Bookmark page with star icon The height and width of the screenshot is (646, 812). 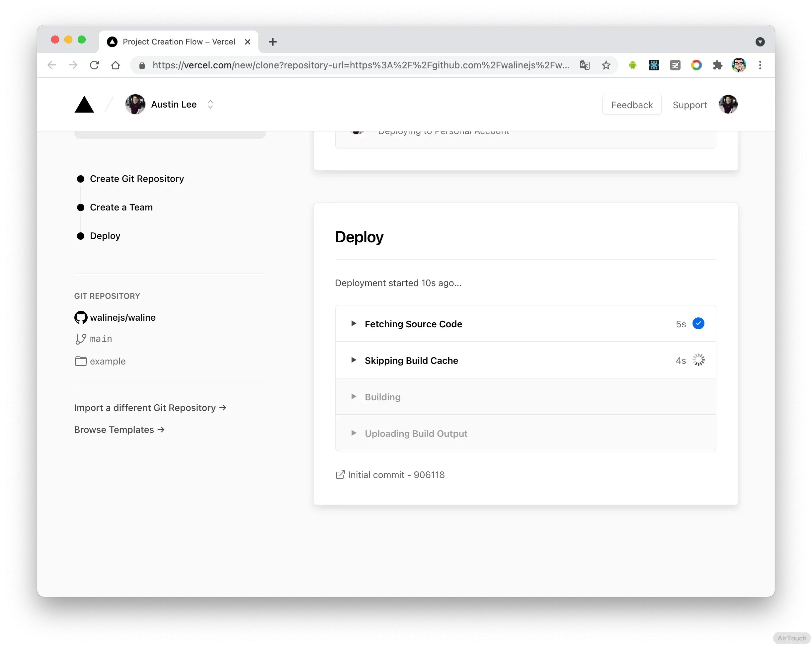(x=606, y=65)
